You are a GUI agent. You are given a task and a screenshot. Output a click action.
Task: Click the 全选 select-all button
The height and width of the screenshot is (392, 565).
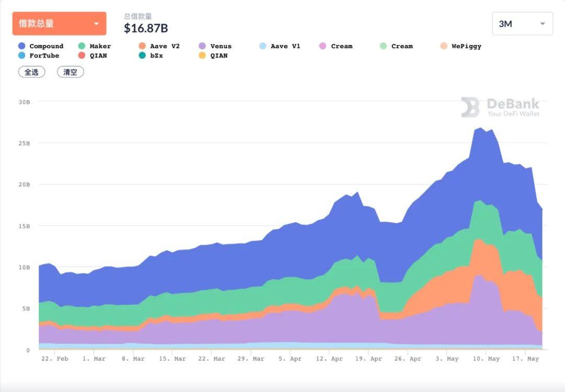tap(32, 72)
